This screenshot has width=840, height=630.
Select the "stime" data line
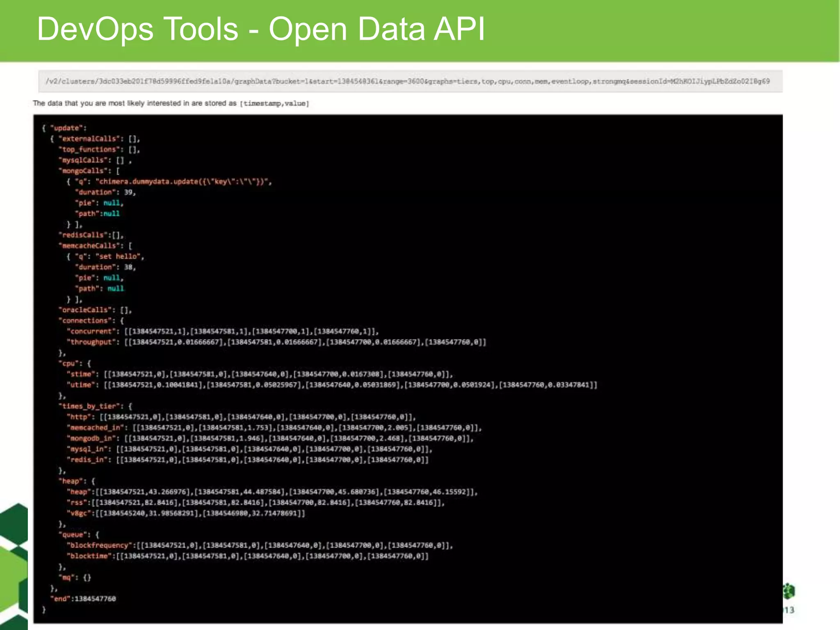click(260, 374)
